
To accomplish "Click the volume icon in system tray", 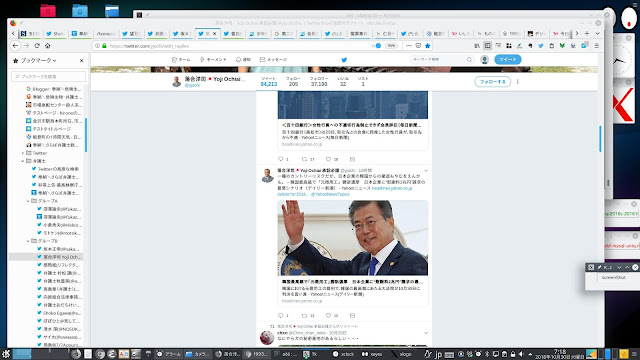I will (521, 354).
